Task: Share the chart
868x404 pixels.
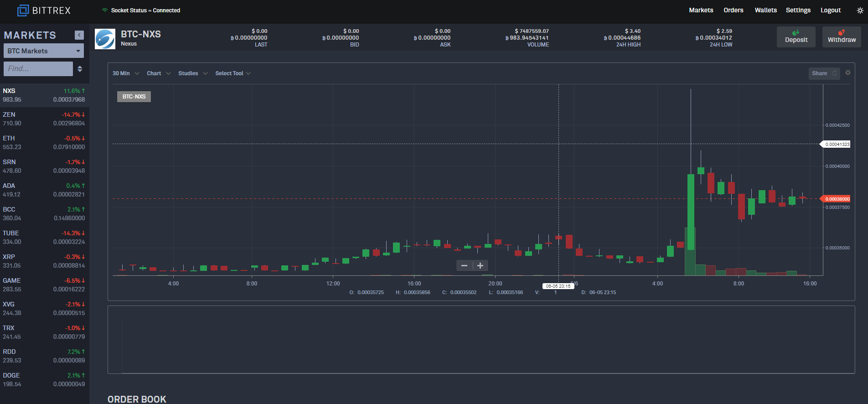Action: (x=824, y=73)
